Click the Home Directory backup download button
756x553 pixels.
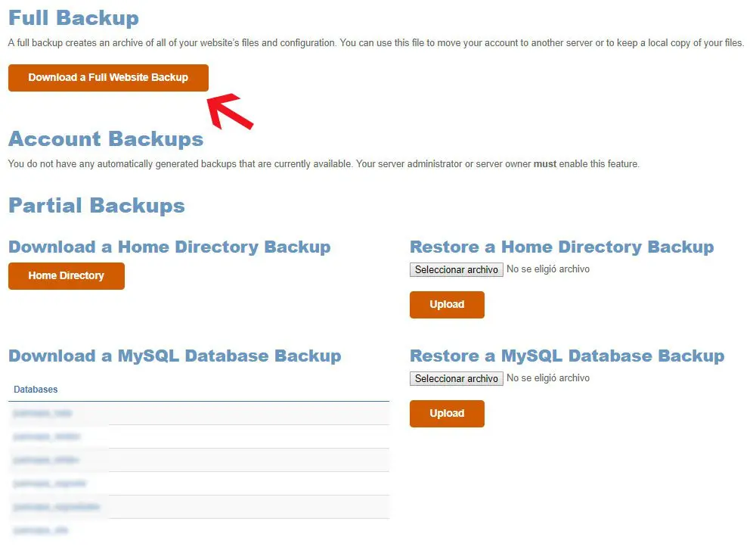click(66, 275)
